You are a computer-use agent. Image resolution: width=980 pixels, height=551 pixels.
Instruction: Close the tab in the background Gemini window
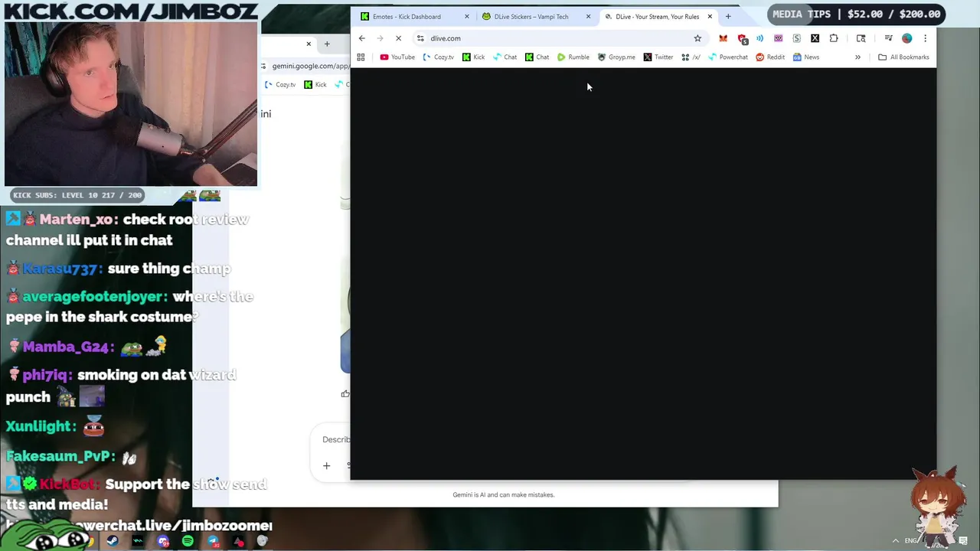click(309, 44)
